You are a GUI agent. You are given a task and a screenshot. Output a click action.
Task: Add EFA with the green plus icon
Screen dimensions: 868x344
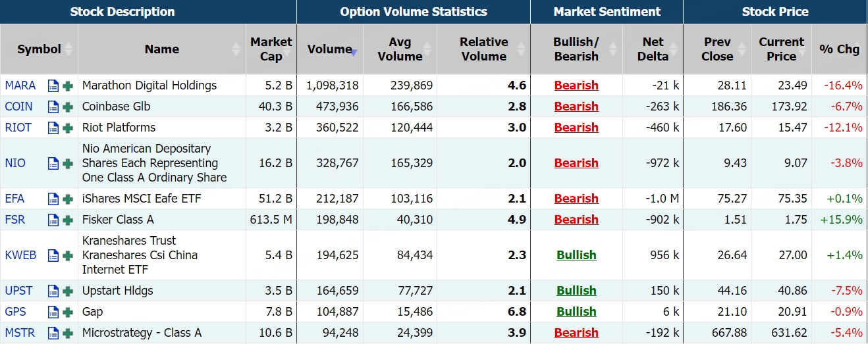[68, 199]
